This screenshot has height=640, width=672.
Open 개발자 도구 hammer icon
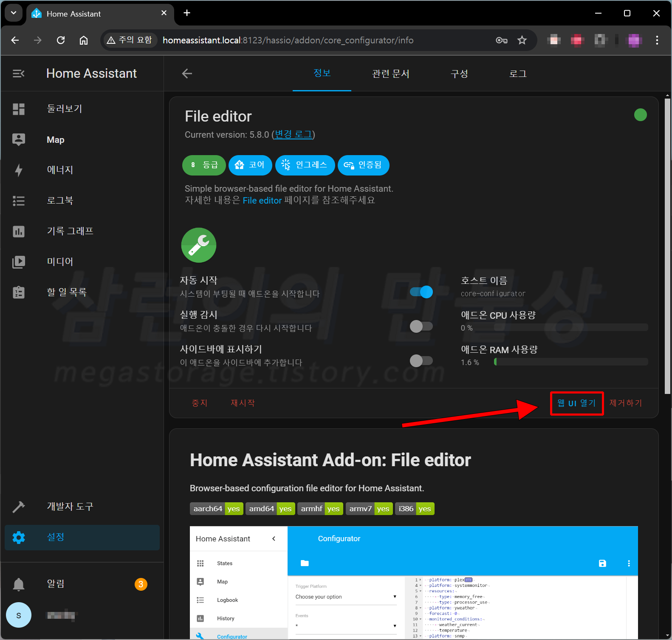click(x=19, y=507)
